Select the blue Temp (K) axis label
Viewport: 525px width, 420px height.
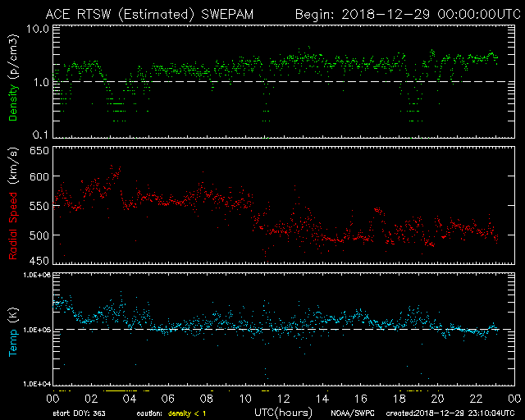[x=13, y=328]
